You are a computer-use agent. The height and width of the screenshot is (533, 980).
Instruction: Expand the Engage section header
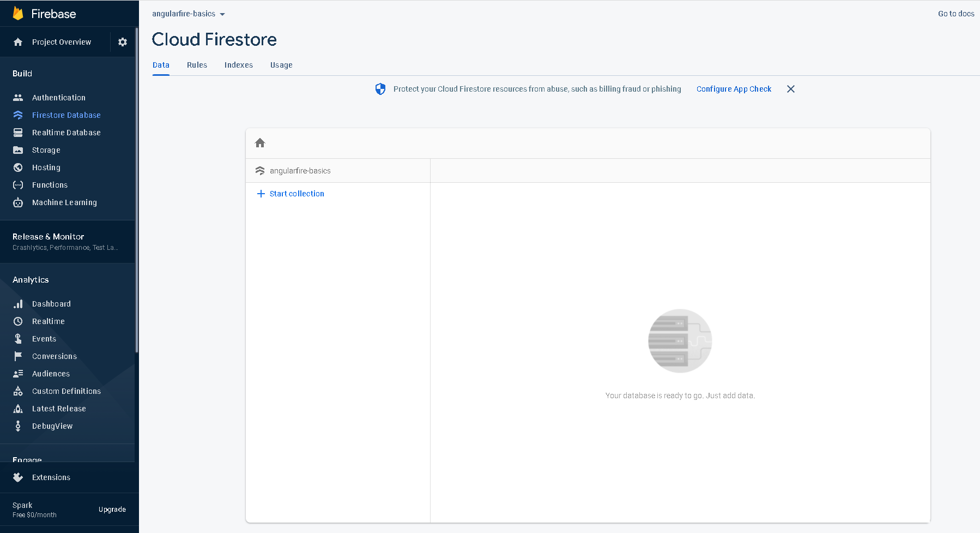click(x=27, y=459)
